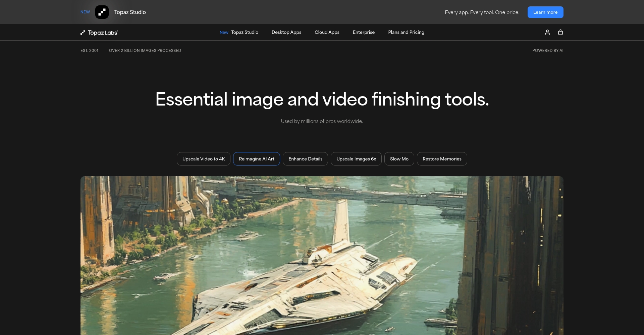Click the Topaz Labs logo

(99, 32)
